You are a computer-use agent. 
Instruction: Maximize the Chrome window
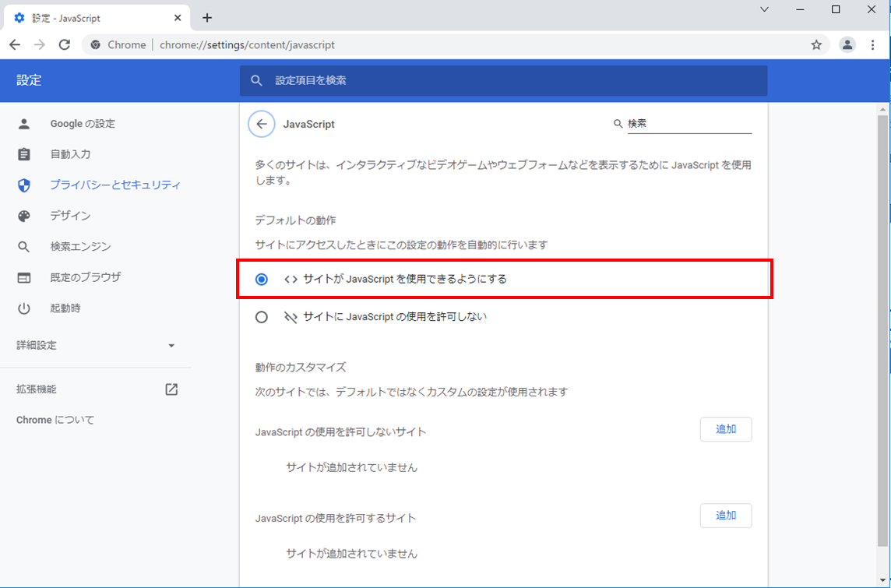coord(836,9)
